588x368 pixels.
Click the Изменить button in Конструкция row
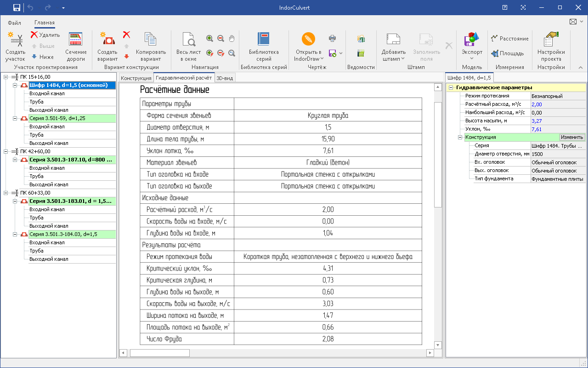(x=572, y=137)
